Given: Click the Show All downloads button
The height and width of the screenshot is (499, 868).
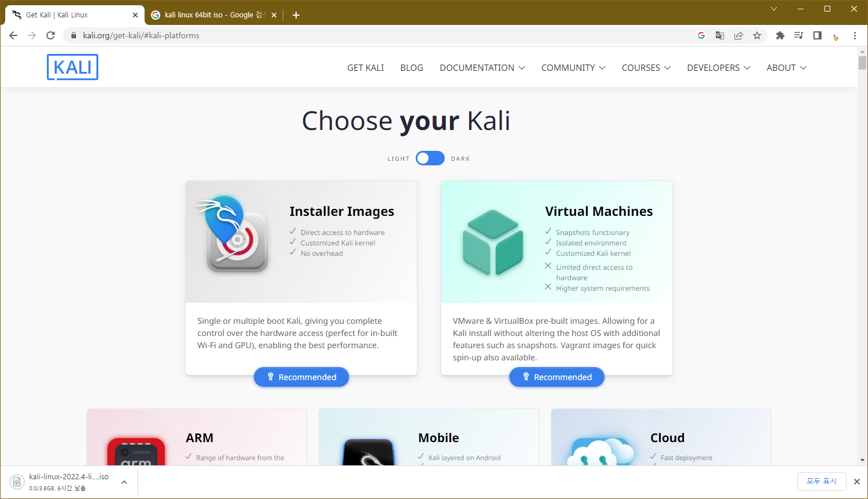Looking at the screenshot, I should pyautogui.click(x=822, y=481).
